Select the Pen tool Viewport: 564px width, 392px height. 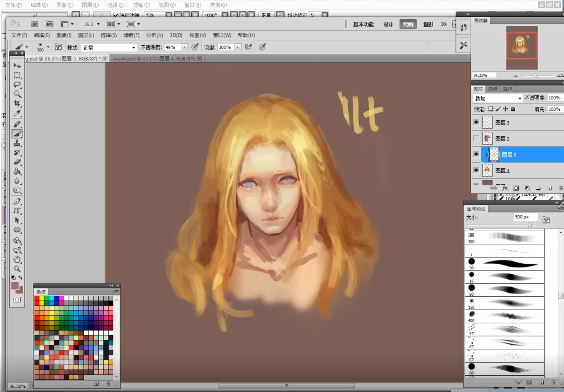click(17, 201)
